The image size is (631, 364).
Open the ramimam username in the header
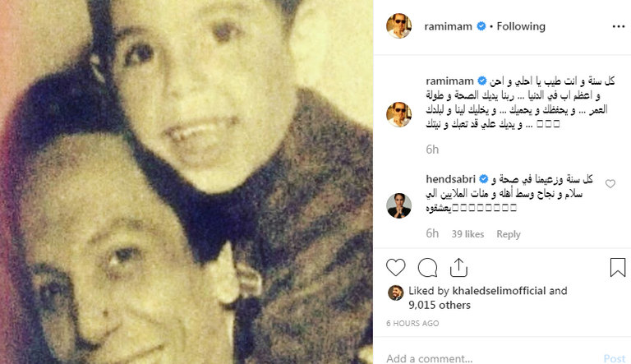coord(448,26)
